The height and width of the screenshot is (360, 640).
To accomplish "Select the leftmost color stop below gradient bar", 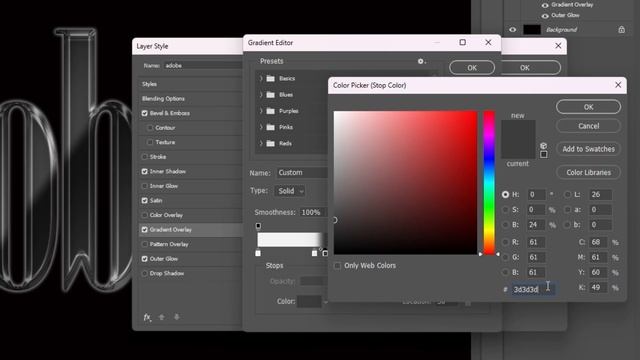I will click(258, 253).
